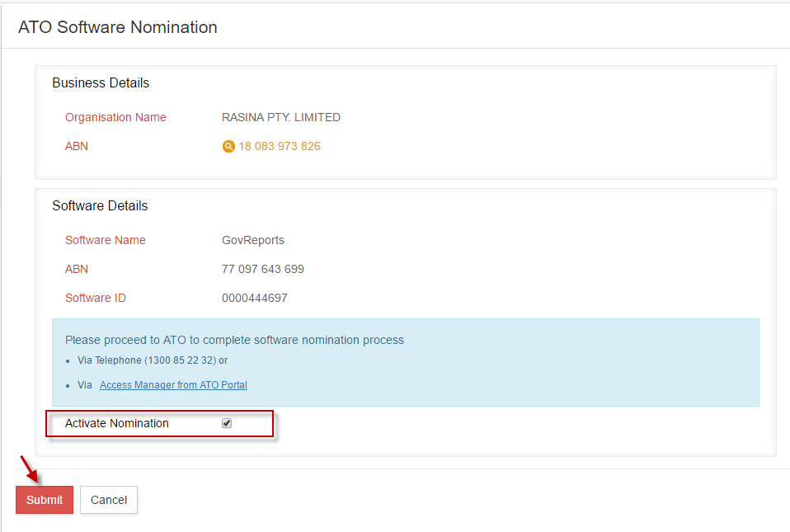Select the RASINA PTY. LIMITED organisation name
The width and height of the screenshot is (790, 532).
[281, 117]
